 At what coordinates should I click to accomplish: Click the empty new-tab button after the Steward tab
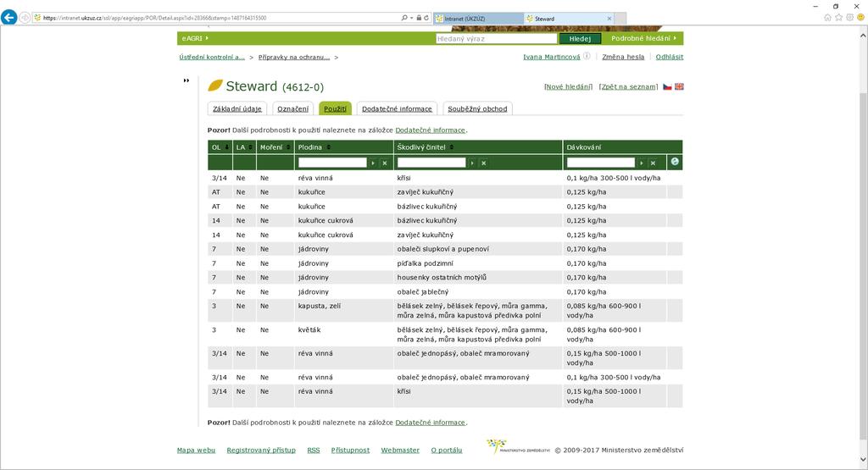[x=620, y=19]
